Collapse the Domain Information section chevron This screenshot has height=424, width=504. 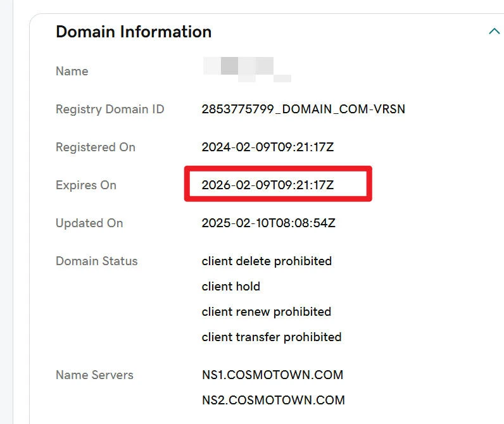(494, 31)
